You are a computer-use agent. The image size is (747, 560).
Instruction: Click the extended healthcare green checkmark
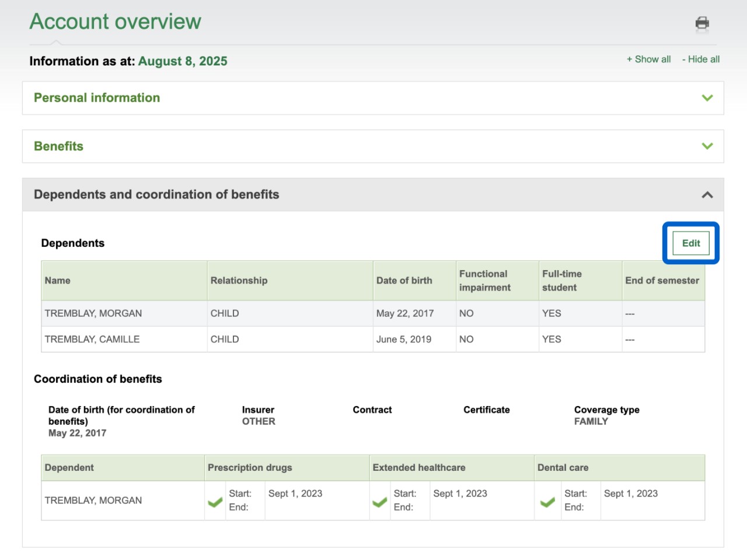pos(380,502)
